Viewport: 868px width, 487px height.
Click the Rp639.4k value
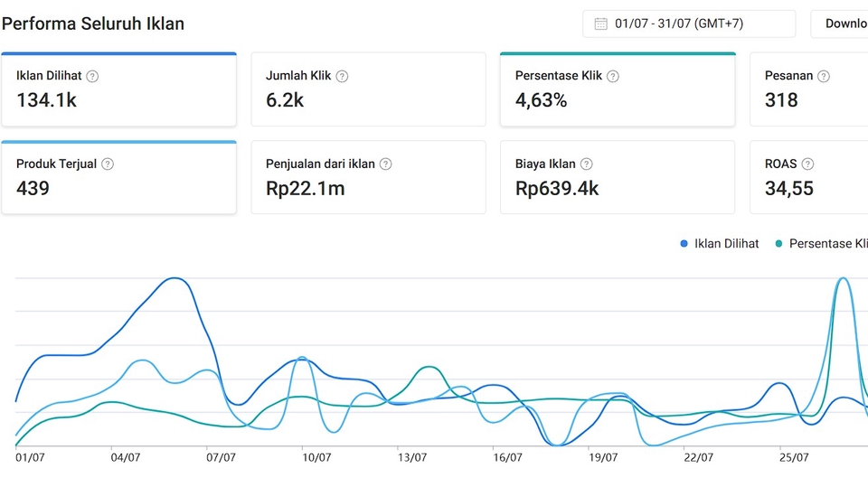(557, 188)
